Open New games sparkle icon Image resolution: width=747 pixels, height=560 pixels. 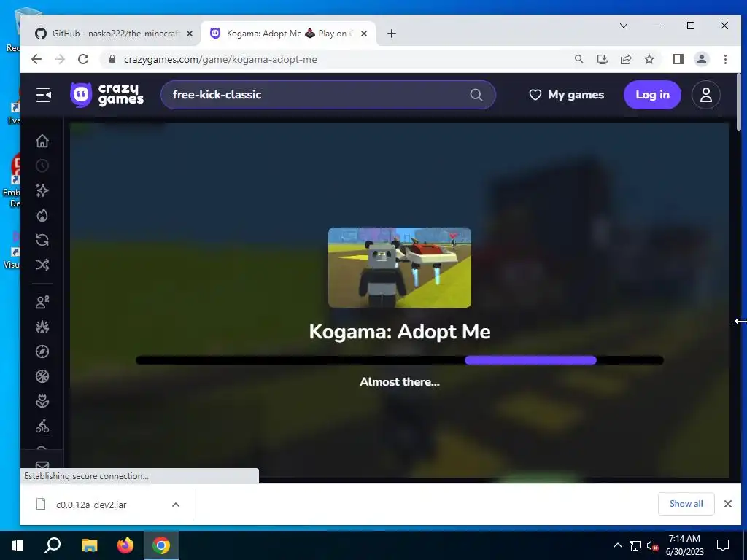(42, 190)
